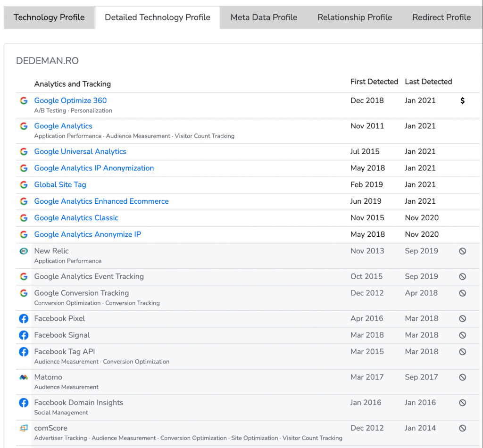Select the New Relic entry name
The width and height of the screenshot is (483, 448).
click(51, 251)
